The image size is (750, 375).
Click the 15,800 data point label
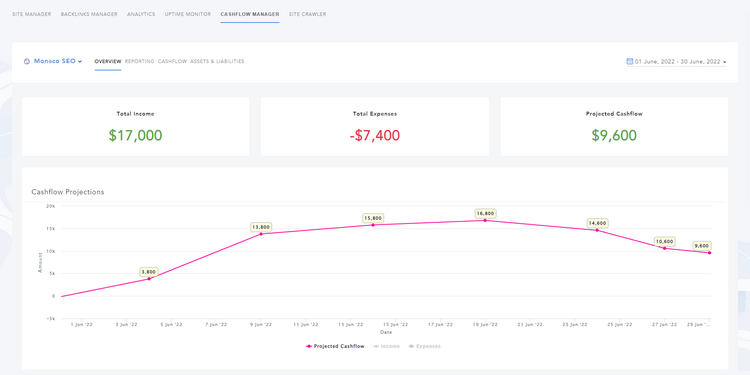[x=373, y=218]
